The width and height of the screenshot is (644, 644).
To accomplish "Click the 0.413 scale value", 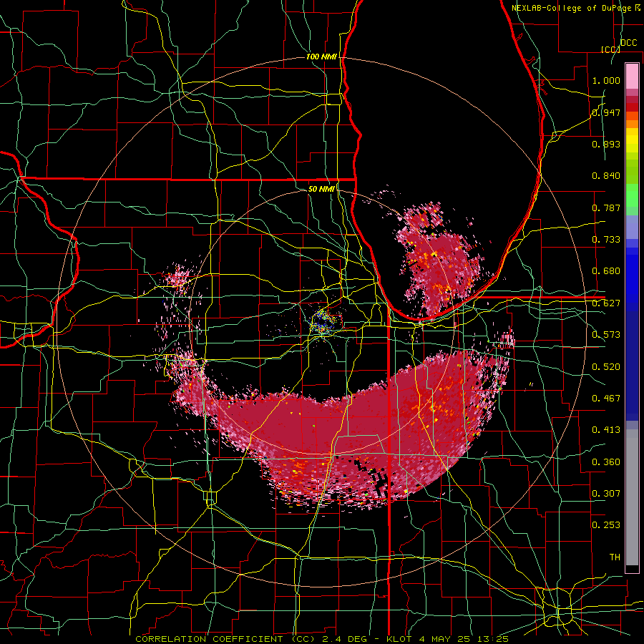I will tap(606, 430).
